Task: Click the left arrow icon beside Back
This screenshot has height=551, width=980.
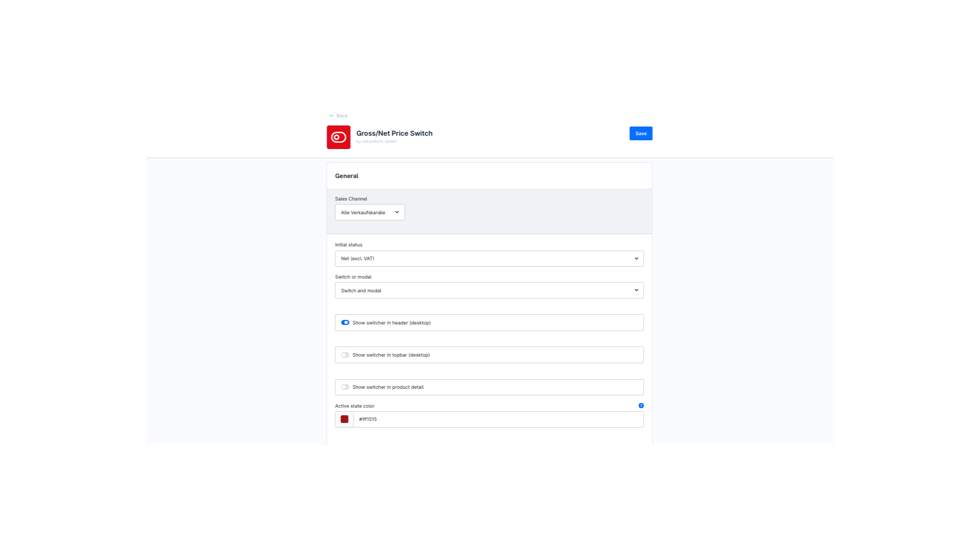Action: tap(332, 116)
